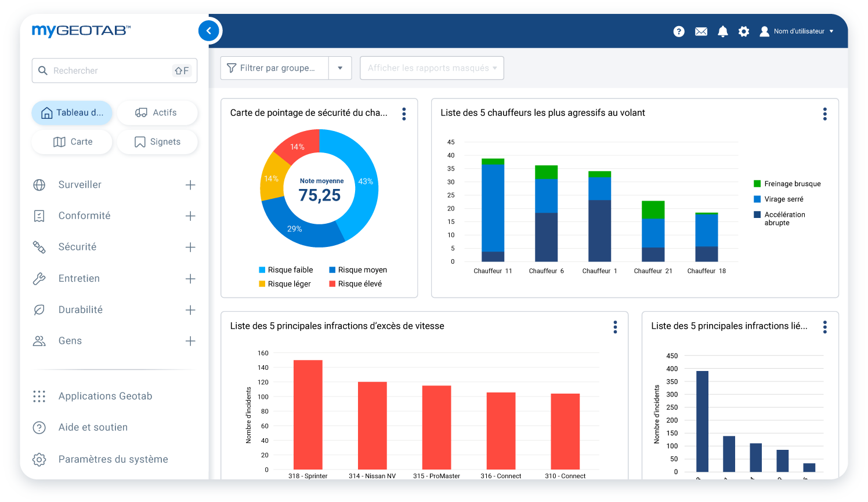Viewport: 868px width, 502px height.
Task: Select the Actifs tab
Action: (x=157, y=112)
